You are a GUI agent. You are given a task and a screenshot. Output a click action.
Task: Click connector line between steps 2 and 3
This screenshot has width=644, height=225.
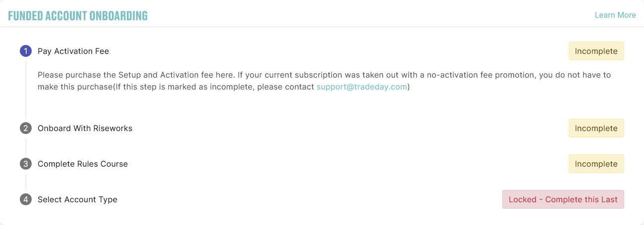click(26, 146)
